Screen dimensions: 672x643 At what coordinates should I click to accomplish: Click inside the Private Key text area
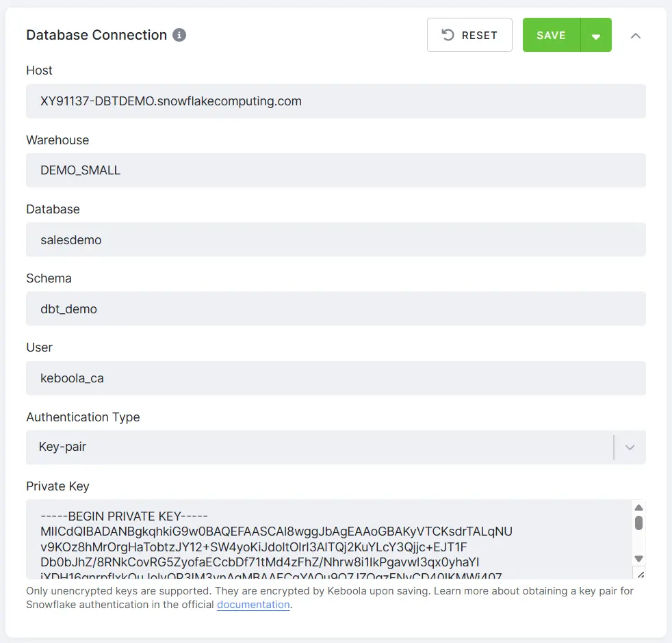tap(328, 540)
